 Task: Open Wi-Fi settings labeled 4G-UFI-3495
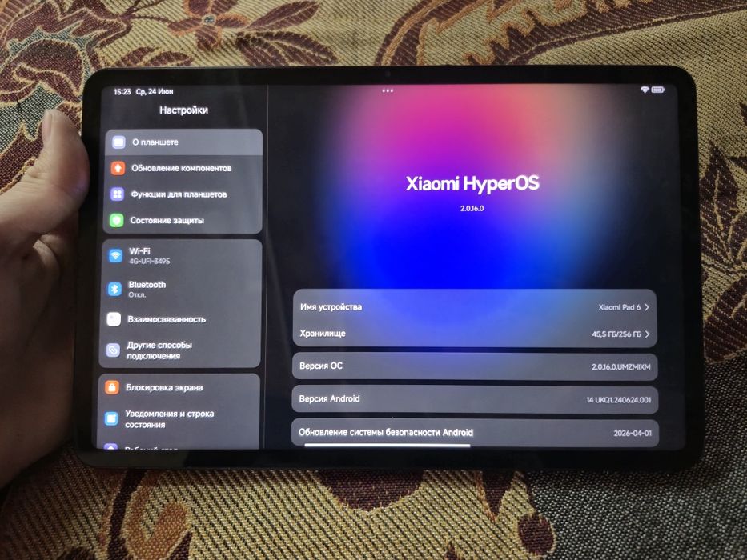pos(182,256)
